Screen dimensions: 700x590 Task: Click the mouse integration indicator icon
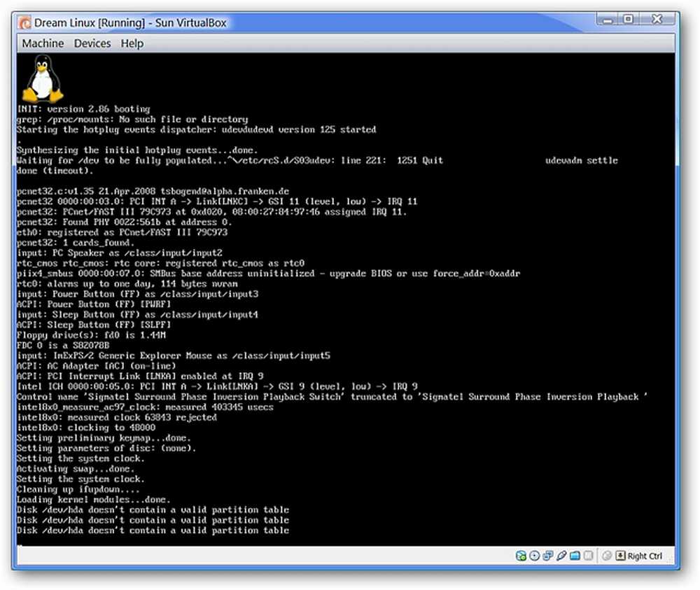coord(607,556)
